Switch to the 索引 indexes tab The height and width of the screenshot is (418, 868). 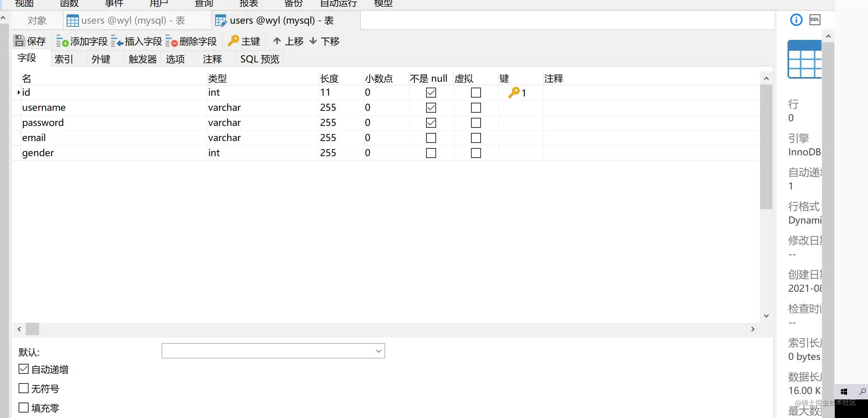tap(64, 59)
